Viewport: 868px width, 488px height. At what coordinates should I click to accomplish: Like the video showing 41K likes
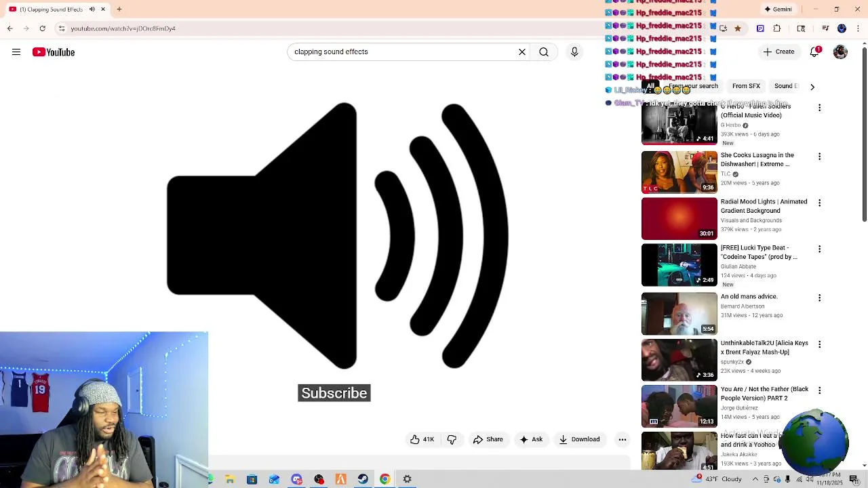click(x=422, y=439)
